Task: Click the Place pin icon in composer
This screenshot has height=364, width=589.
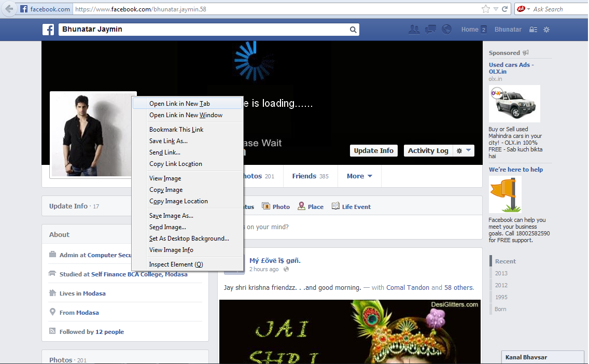Action: [301, 206]
